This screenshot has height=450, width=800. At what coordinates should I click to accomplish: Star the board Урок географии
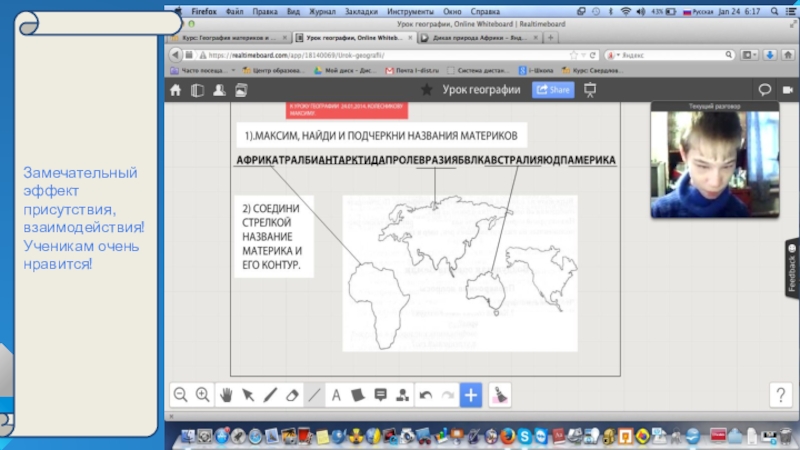(x=426, y=90)
